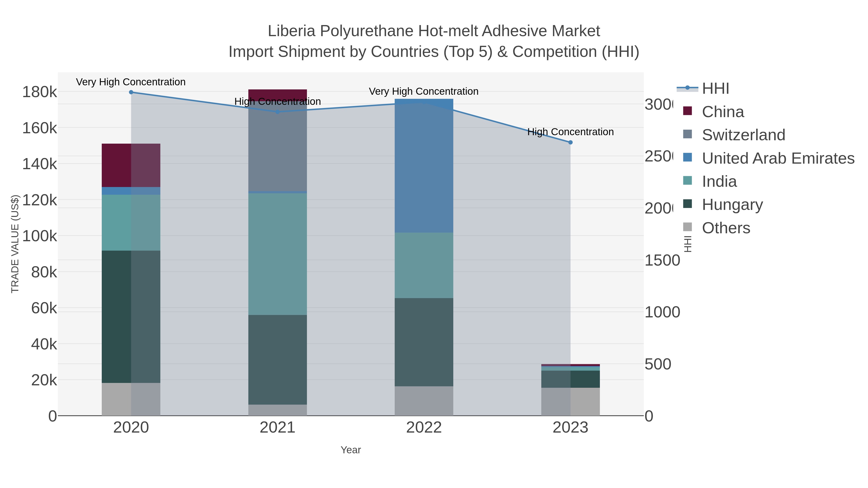
Task: Click the 'High Concentration' annotation above 2023
Action: tap(570, 132)
